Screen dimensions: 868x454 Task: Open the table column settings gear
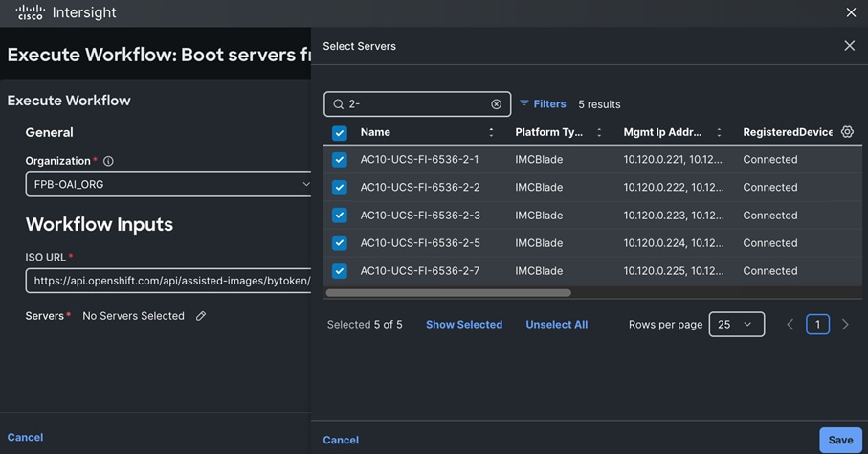pos(847,132)
